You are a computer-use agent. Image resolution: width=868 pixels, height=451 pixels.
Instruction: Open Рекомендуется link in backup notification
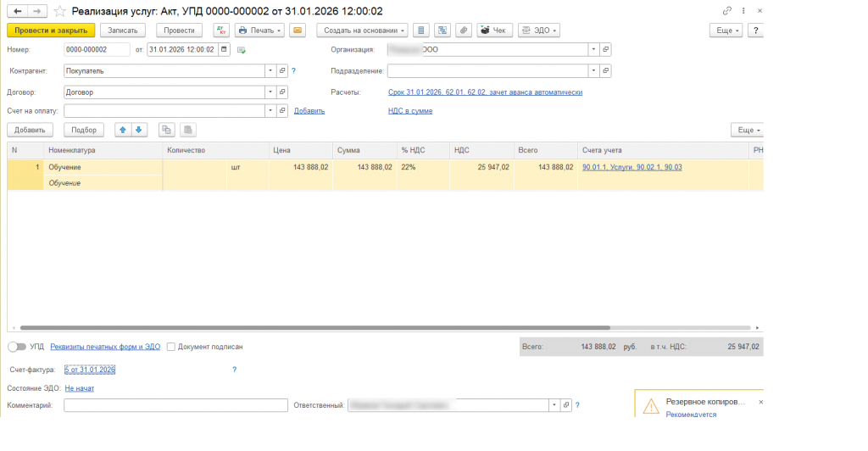[691, 415]
